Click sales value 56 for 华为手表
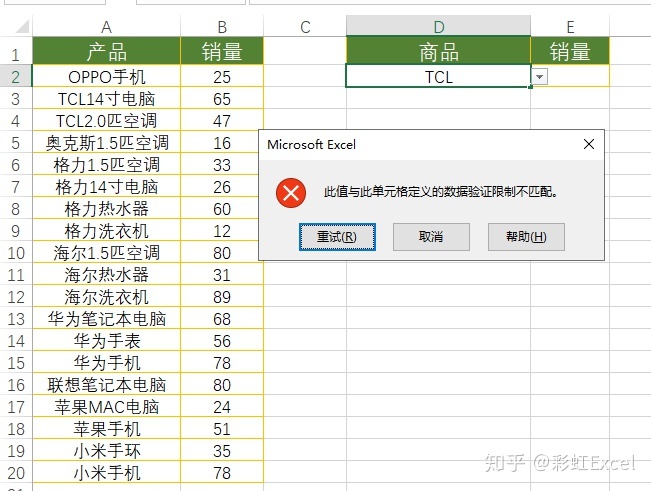The width and height of the screenshot is (651, 491). point(222,341)
